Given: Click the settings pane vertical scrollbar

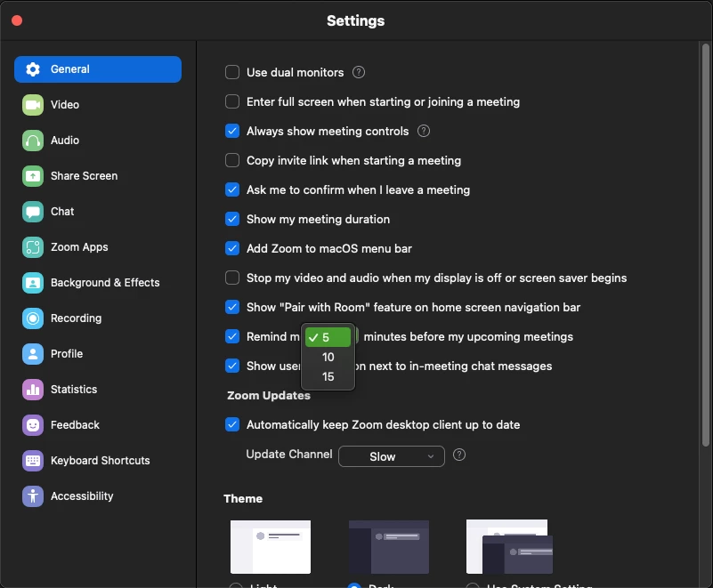Looking at the screenshot, I should [x=705, y=245].
